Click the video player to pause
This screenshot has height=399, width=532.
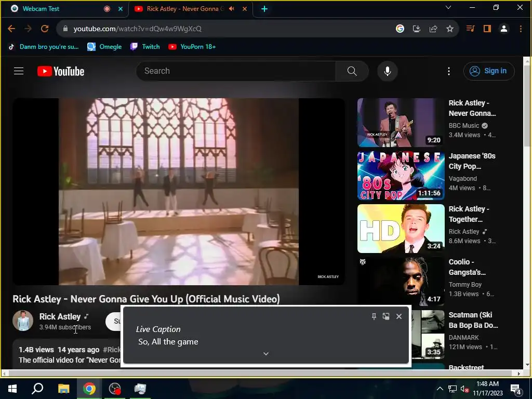click(179, 192)
